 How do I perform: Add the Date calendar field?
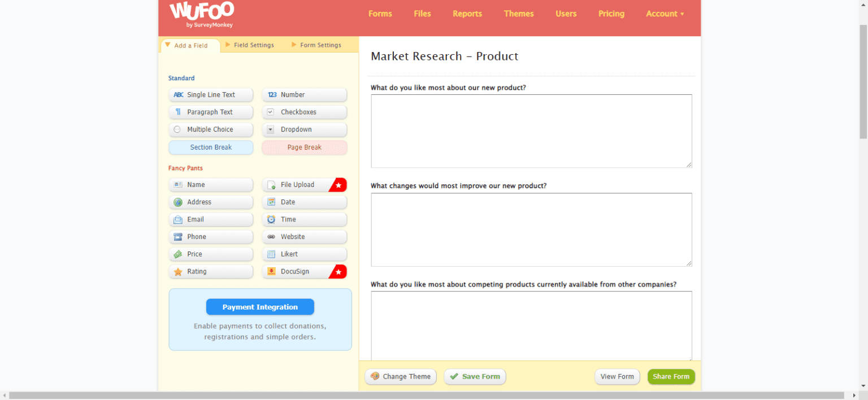pyautogui.click(x=304, y=202)
